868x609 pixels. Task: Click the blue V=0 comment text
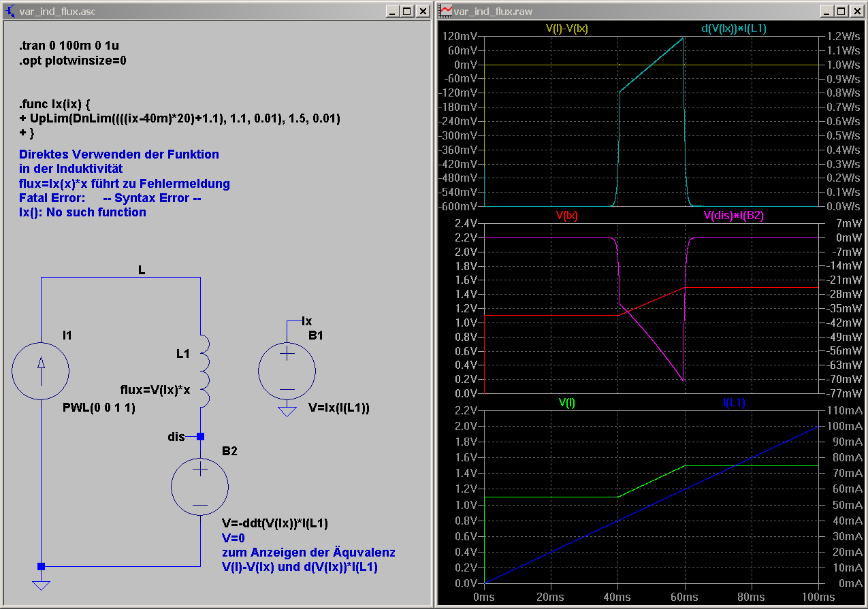(x=234, y=538)
